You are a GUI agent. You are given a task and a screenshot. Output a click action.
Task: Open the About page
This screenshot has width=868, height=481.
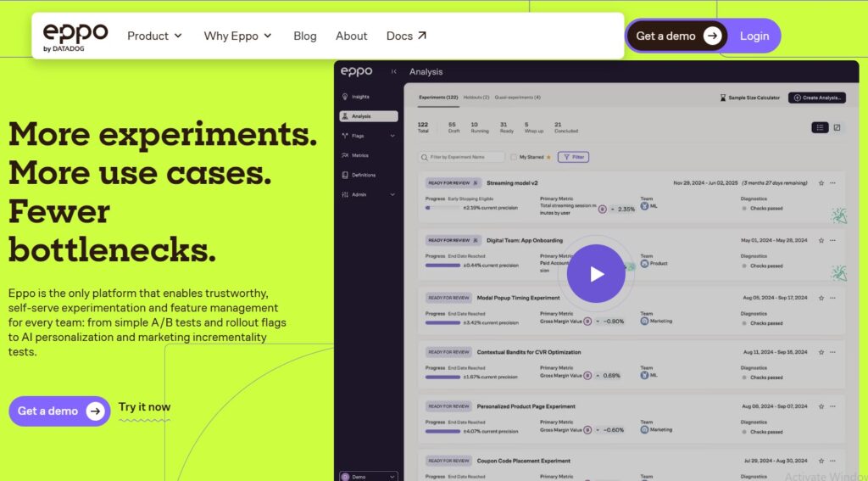[351, 36]
